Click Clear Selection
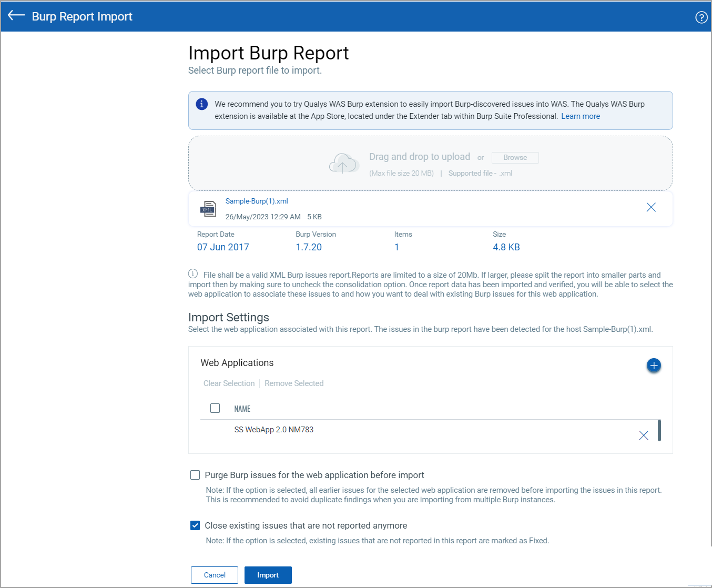Screen dimensions: 712x588 (x=229, y=383)
